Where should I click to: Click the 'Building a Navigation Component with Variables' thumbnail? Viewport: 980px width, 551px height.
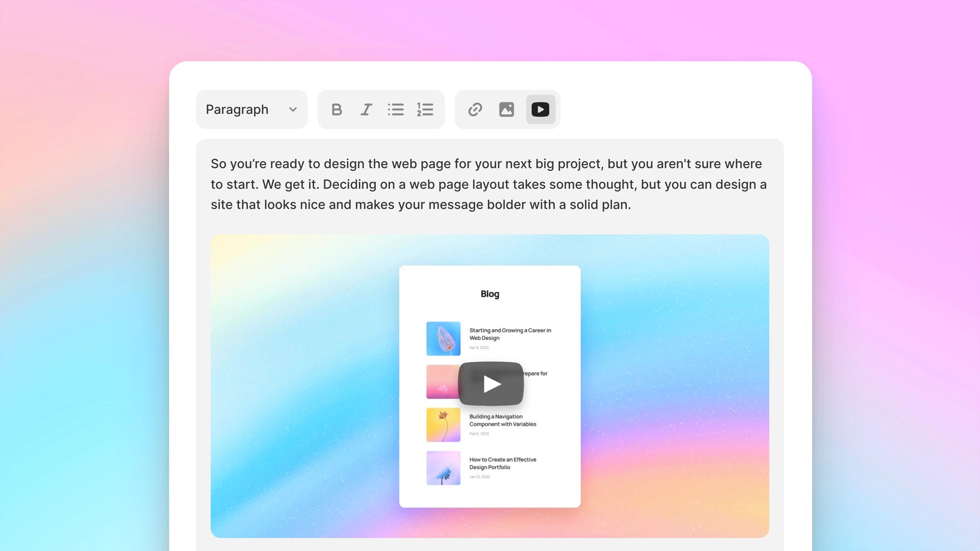(x=443, y=425)
